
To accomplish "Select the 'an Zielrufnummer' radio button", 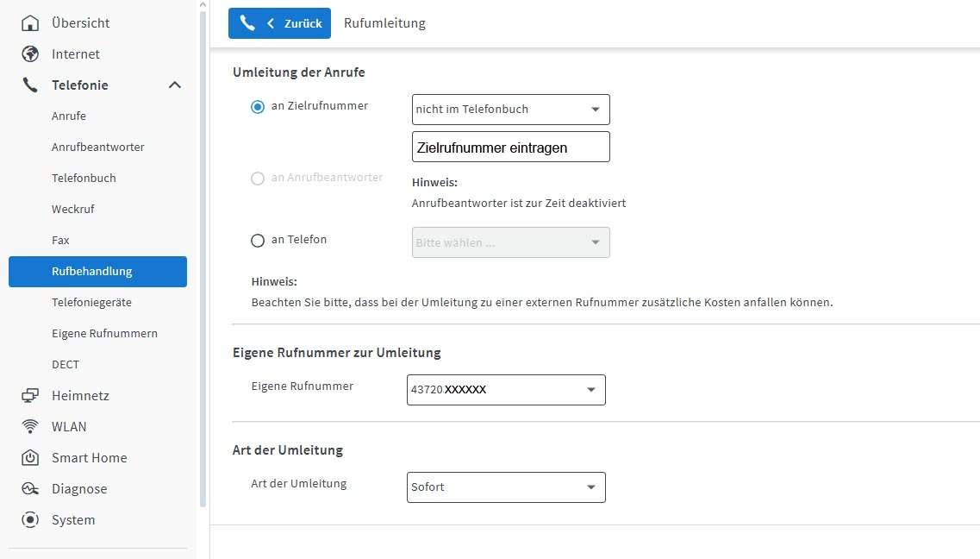I will point(258,107).
